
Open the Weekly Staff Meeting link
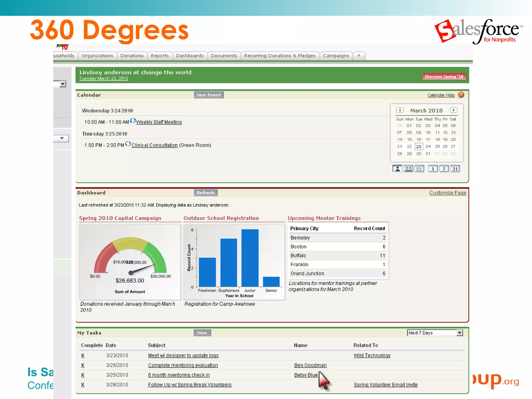tap(159, 122)
